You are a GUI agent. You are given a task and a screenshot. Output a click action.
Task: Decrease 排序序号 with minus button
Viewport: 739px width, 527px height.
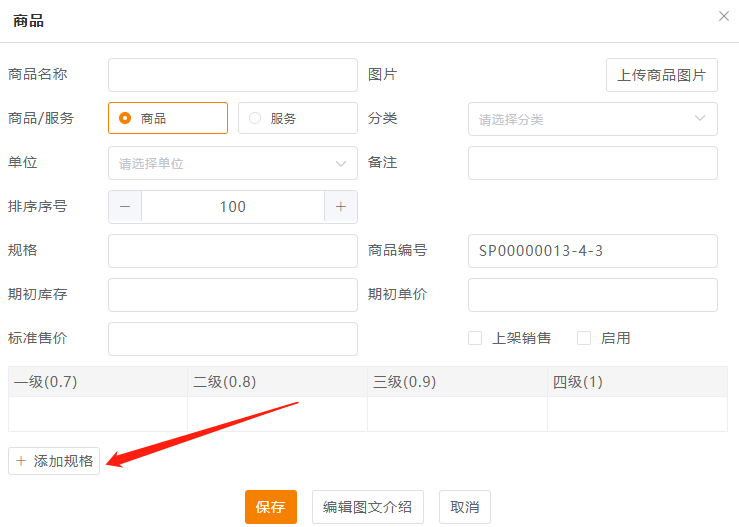point(125,207)
